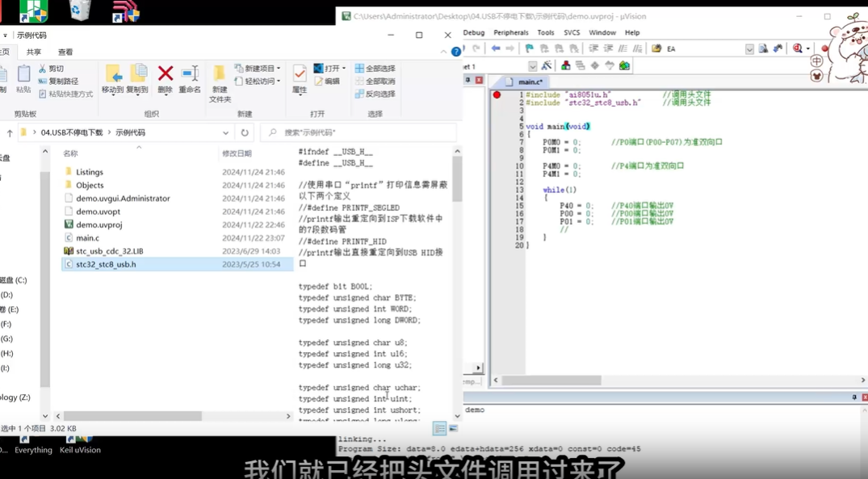Open Keil uVision desktop shortcut
Image resolution: width=868 pixels, height=479 pixels.
pyautogui.click(x=80, y=445)
